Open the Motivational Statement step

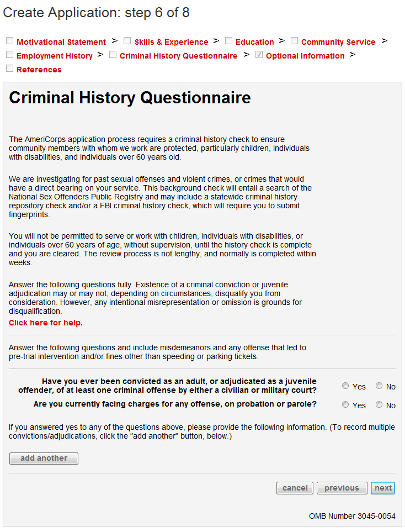[61, 42]
